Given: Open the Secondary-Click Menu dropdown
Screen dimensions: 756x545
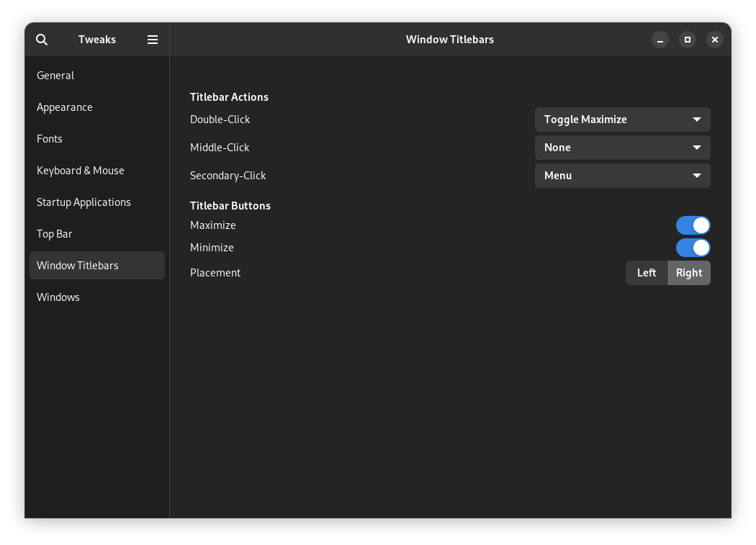Looking at the screenshot, I should [622, 176].
